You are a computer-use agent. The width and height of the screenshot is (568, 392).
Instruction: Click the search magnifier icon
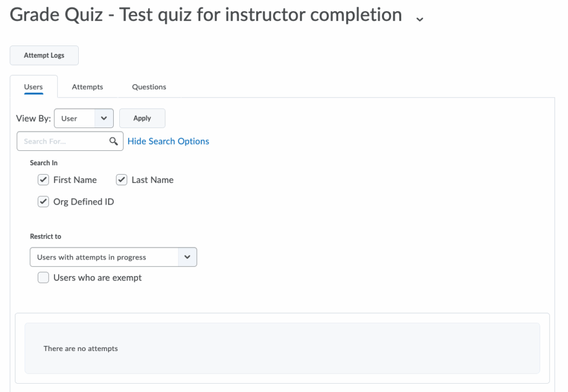pos(114,141)
